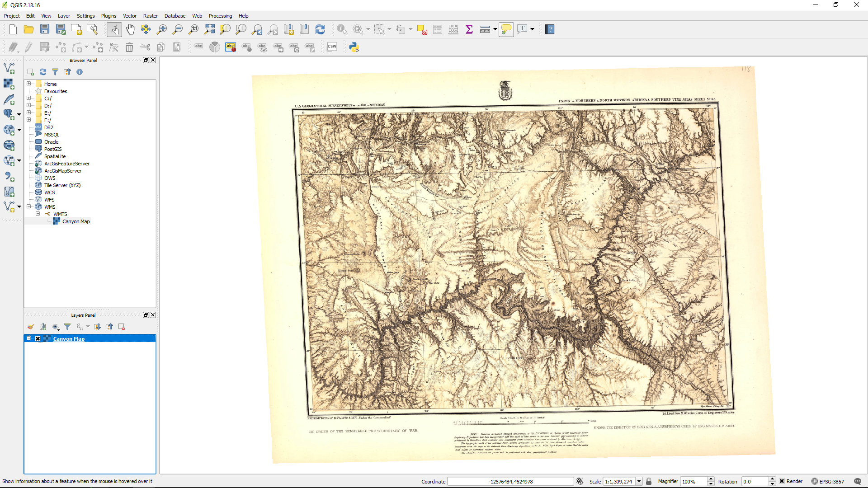The image size is (868, 488).
Task: Click the Refresh map icon
Action: [x=320, y=29]
